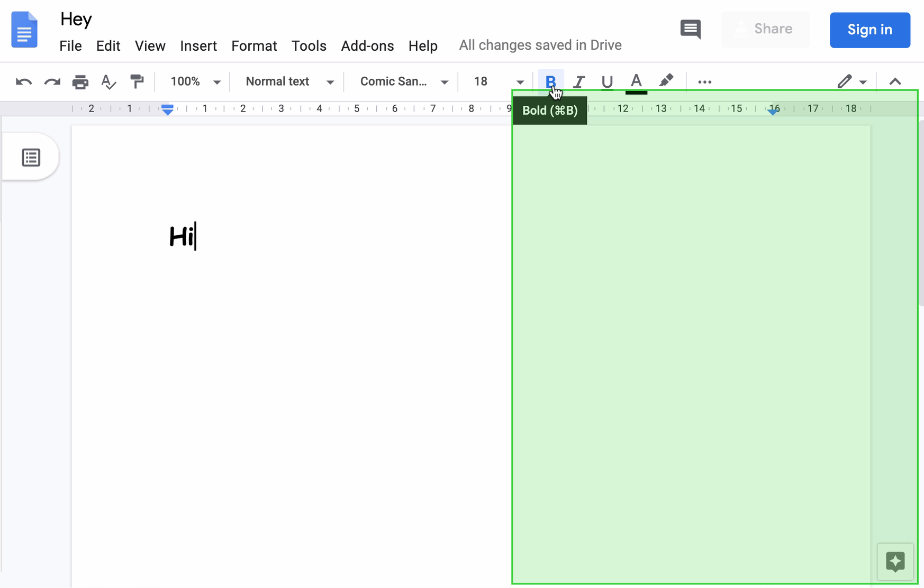
Task: Click the vertical scrollbar thumb
Action: (921, 213)
